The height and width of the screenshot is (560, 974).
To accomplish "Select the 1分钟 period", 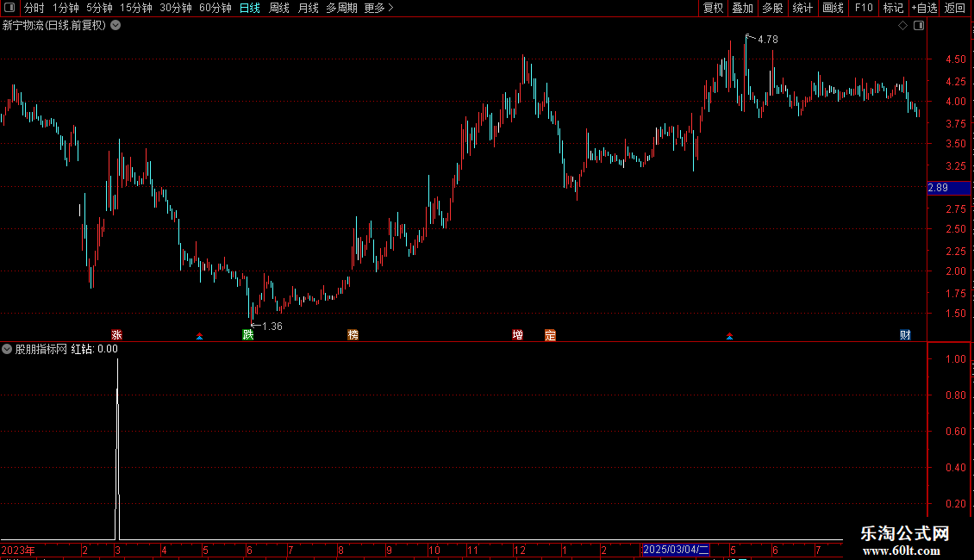I will pos(66,8).
